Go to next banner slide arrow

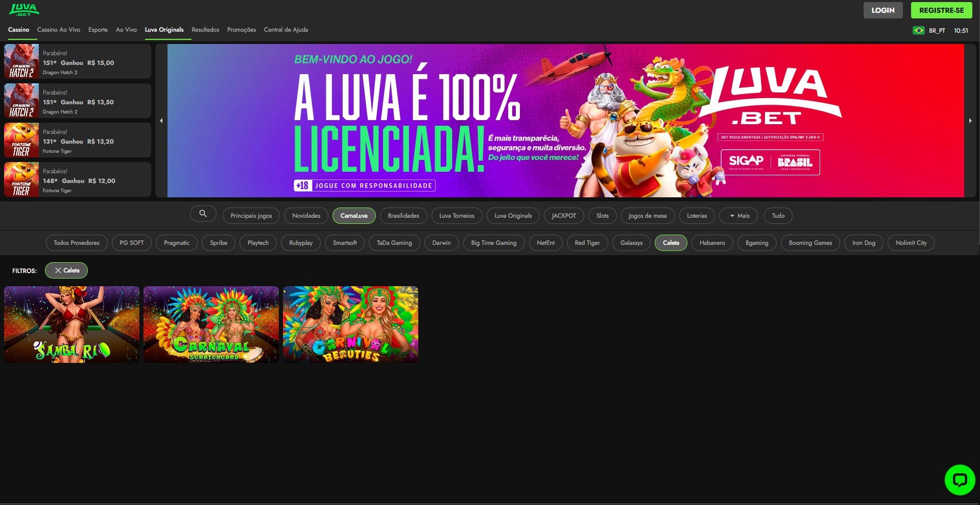[970, 121]
